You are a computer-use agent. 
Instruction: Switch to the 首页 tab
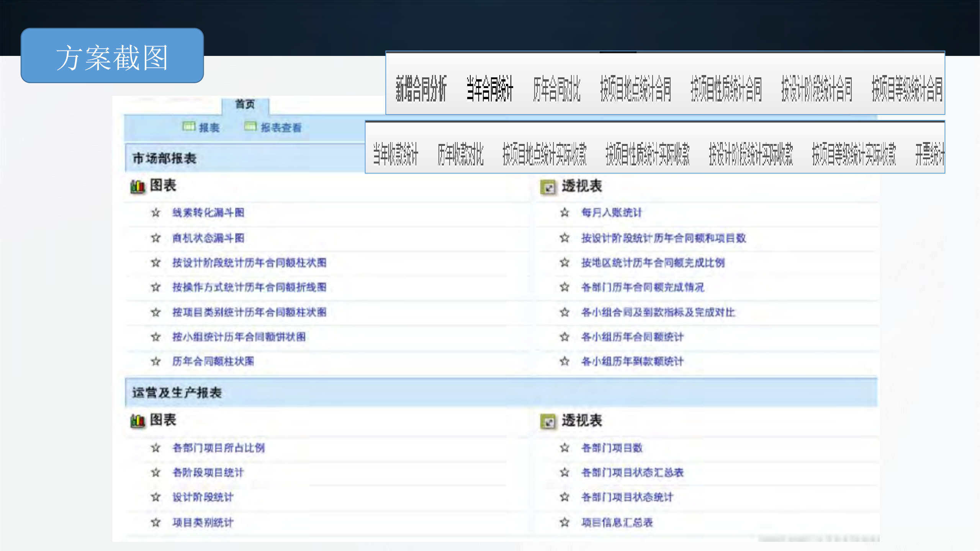[x=245, y=104]
